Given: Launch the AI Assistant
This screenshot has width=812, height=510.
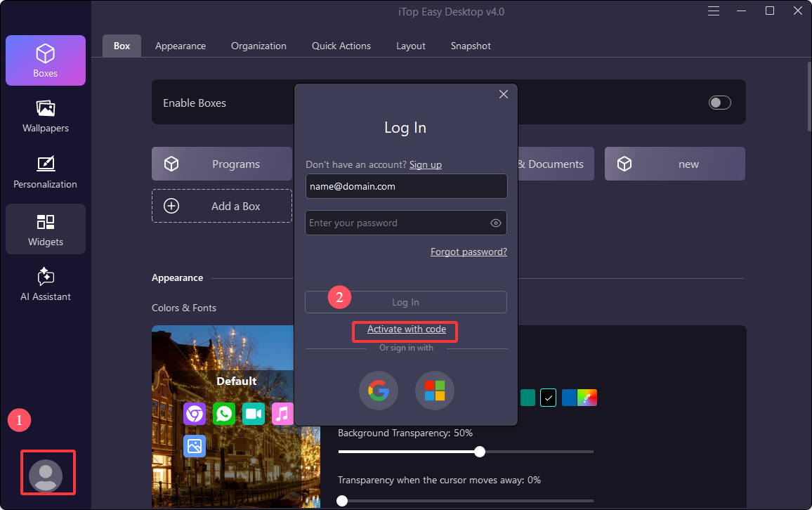Looking at the screenshot, I should click(x=46, y=285).
